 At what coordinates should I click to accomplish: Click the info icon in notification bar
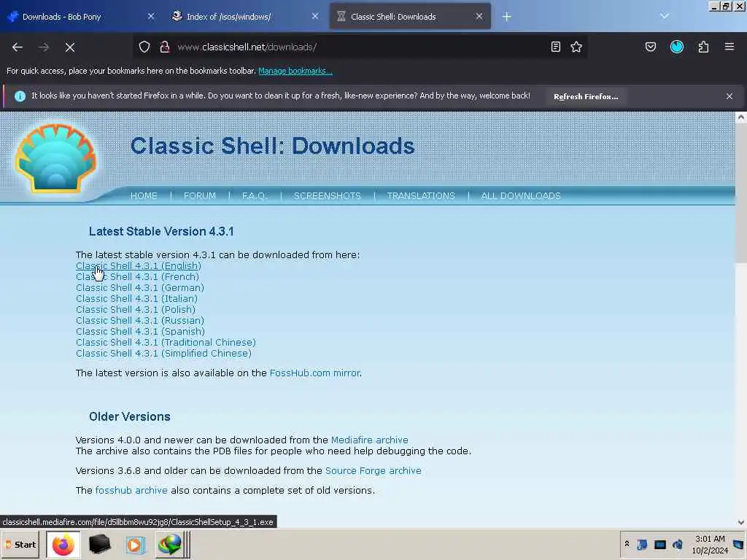tap(20, 96)
